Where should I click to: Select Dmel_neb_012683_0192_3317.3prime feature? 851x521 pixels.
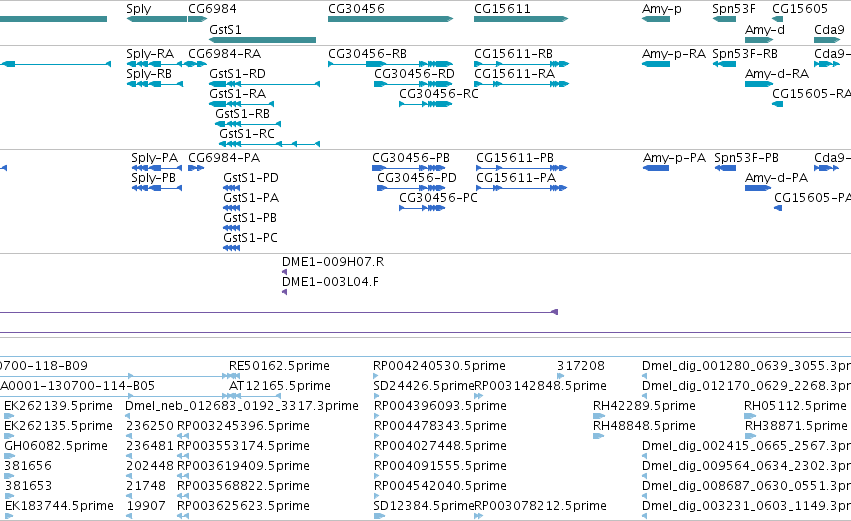coord(128,416)
